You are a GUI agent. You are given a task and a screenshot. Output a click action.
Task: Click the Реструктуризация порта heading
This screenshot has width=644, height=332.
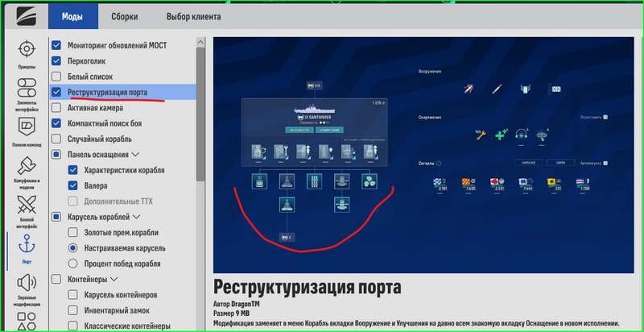308,287
